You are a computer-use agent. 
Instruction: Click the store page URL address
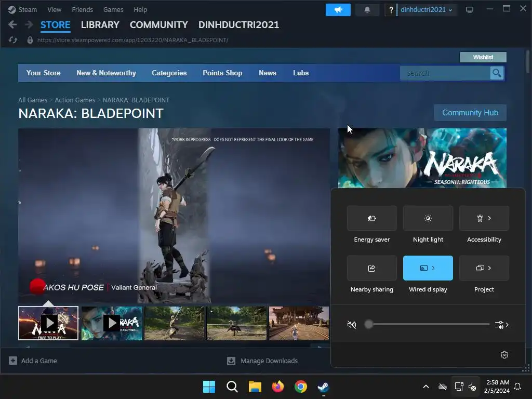pyautogui.click(x=132, y=40)
